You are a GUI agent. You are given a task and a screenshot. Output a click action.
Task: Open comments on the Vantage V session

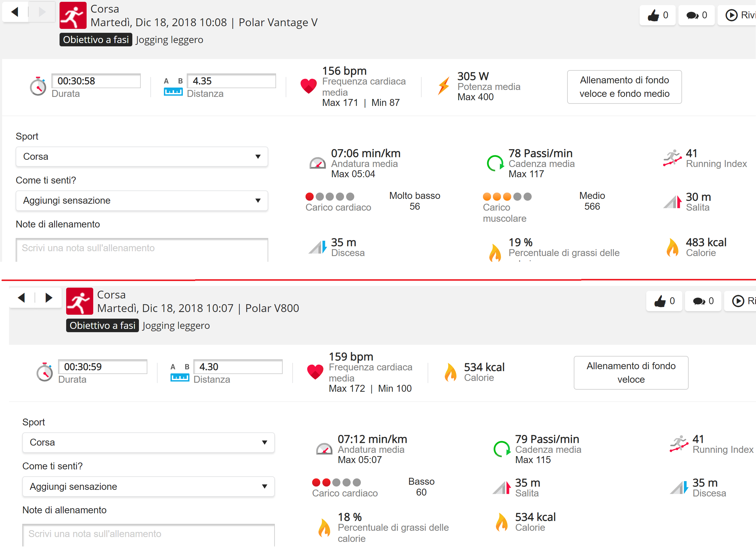coord(696,15)
